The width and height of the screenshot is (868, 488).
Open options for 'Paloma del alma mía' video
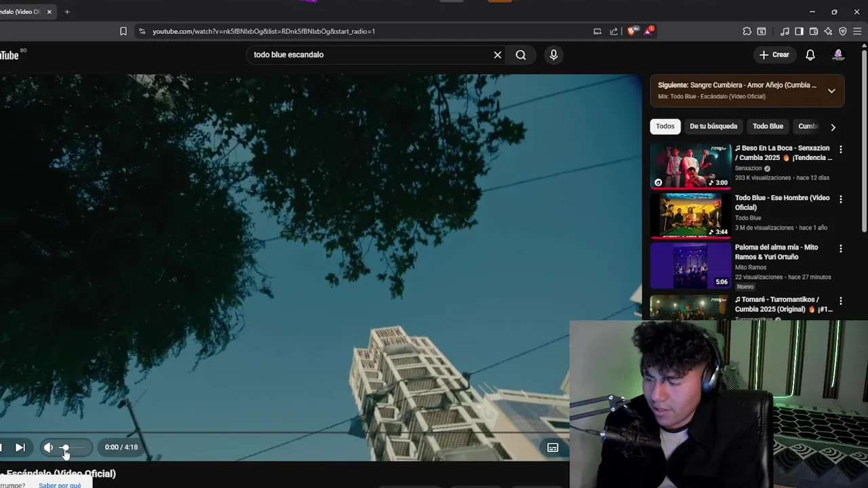(841, 249)
